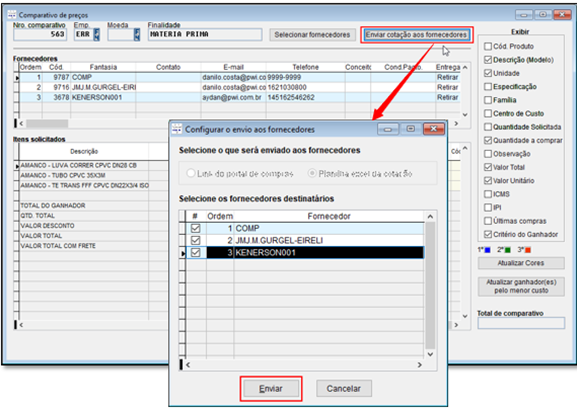Image resolution: width=577 pixels, height=409 pixels.
Task: Click the Fantasia column header
Action: coord(103,67)
